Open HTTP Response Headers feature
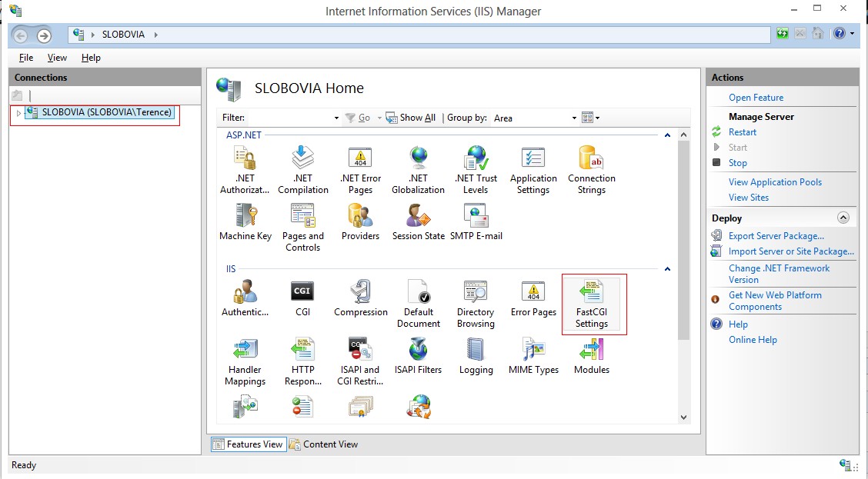 [x=303, y=361]
